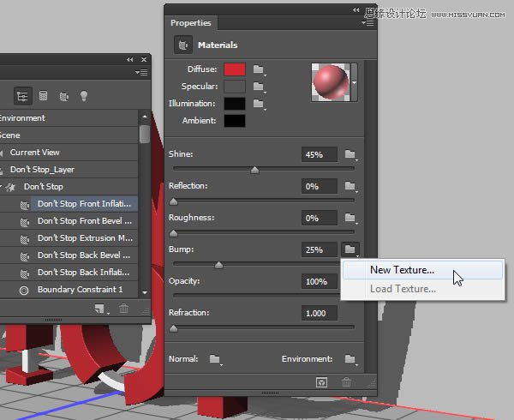Click the Refraction slider handle
514x420 pixels.
(173, 328)
